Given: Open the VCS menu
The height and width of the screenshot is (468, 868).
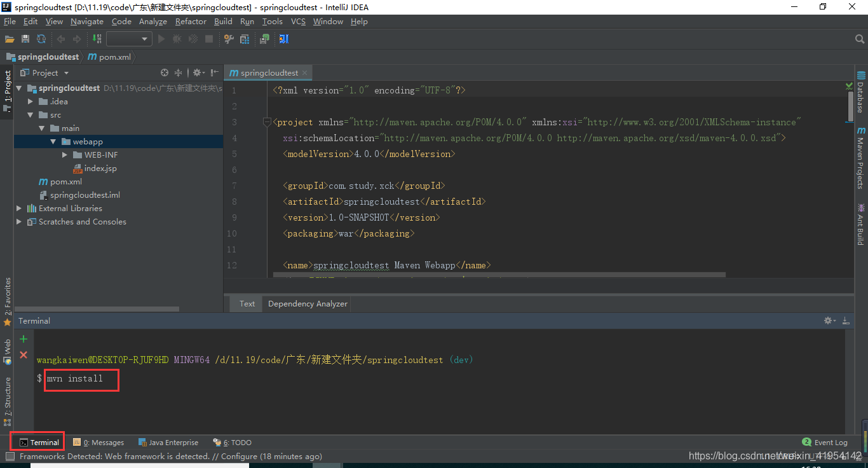Looking at the screenshot, I should click(x=298, y=21).
